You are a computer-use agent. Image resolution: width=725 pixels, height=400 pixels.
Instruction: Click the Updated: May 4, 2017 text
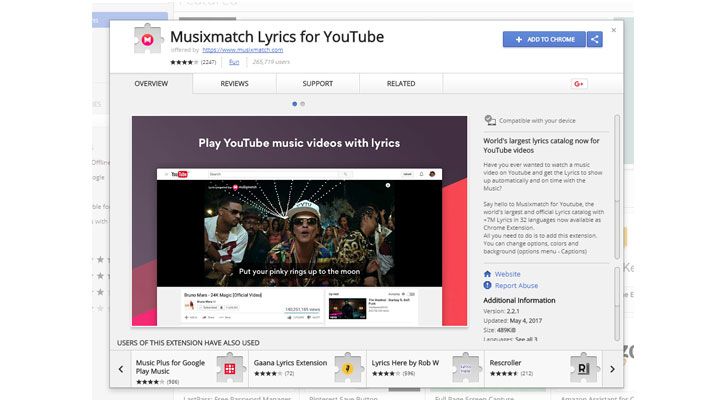pos(512,320)
